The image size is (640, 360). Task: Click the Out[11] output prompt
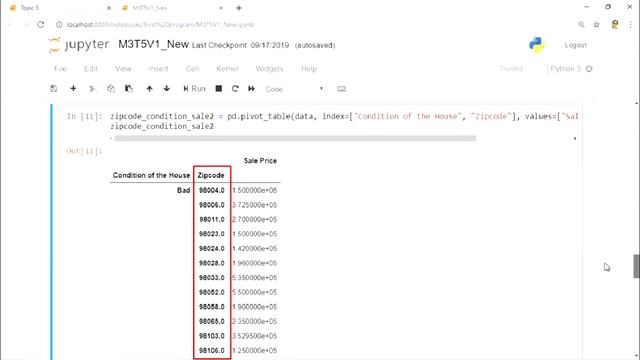pyautogui.click(x=84, y=151)
